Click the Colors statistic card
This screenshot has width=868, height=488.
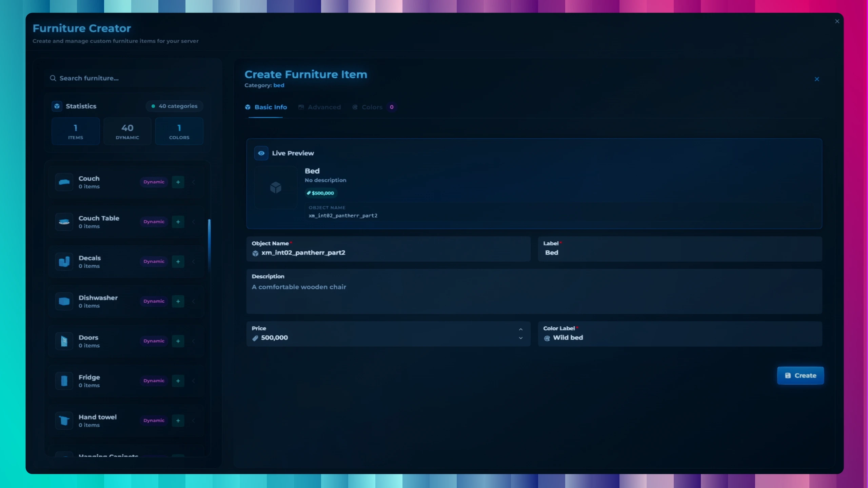(179, 131)
